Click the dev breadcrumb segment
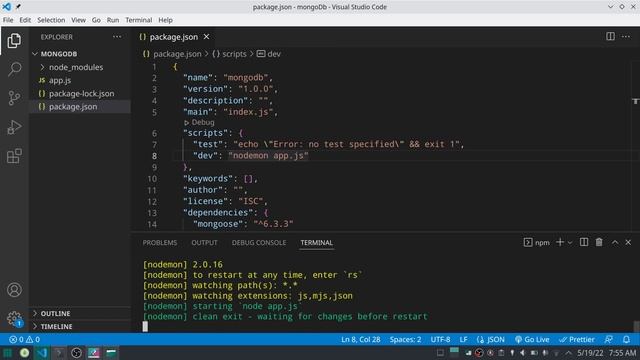Image resolution: width=640 pixels, height=360 pixels. [x=269, y=54]
